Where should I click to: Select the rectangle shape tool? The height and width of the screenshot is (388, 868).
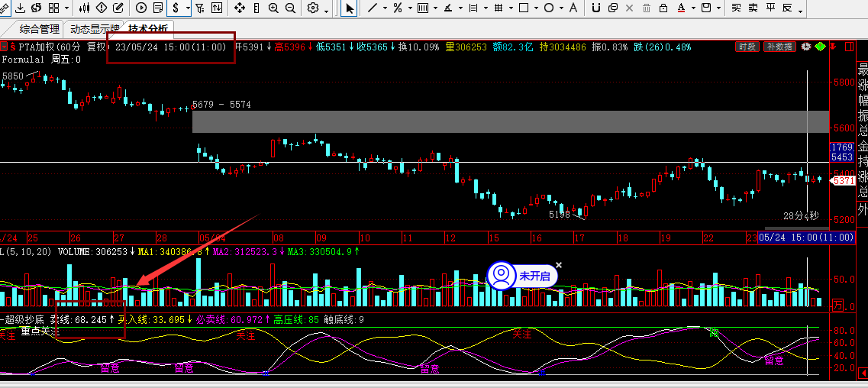click(524, 8)
